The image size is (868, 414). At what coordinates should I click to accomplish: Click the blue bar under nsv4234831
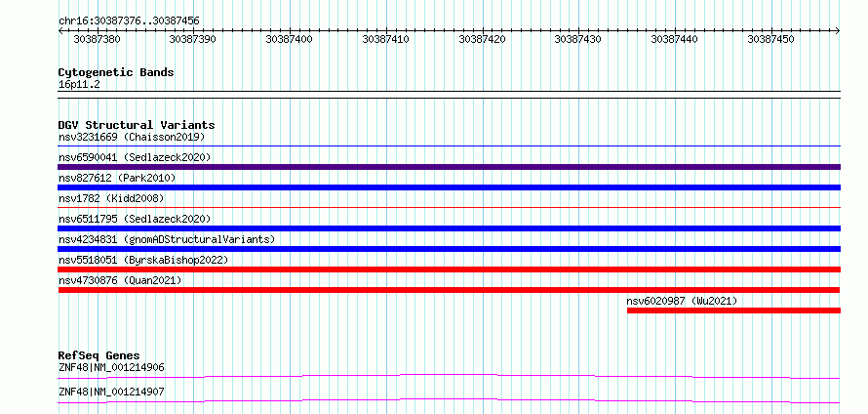449,249
